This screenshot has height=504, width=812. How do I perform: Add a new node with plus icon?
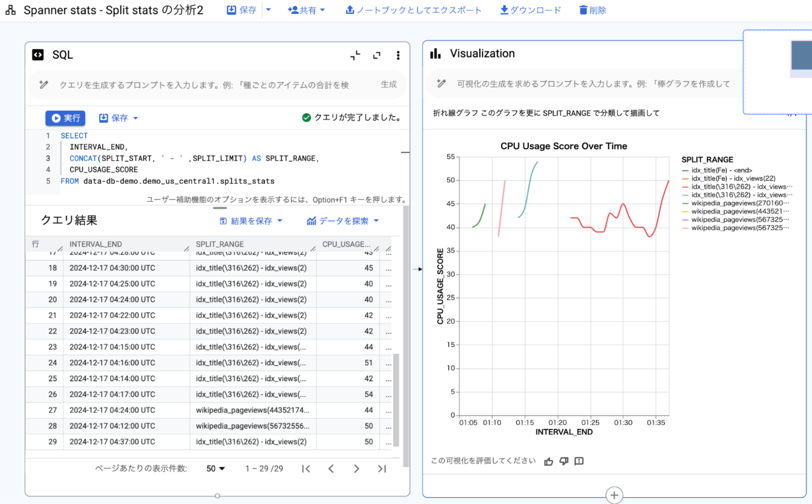click(614, 495)
